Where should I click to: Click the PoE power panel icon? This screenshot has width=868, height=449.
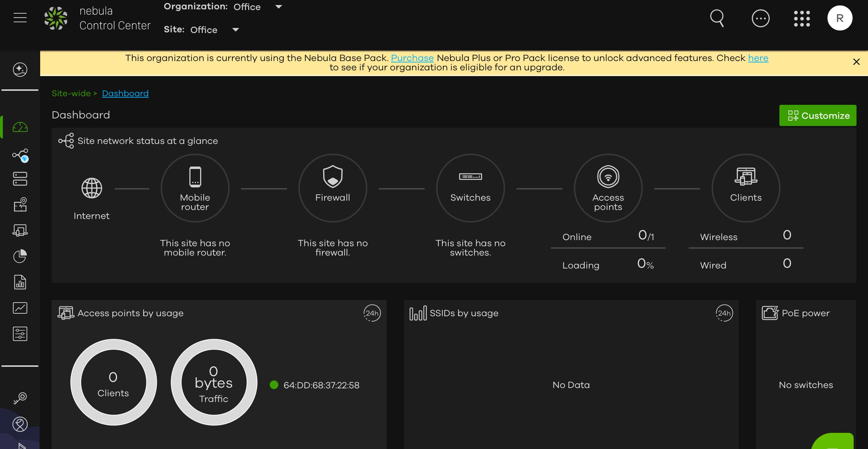pyautogui.click(x=770, y=313)
